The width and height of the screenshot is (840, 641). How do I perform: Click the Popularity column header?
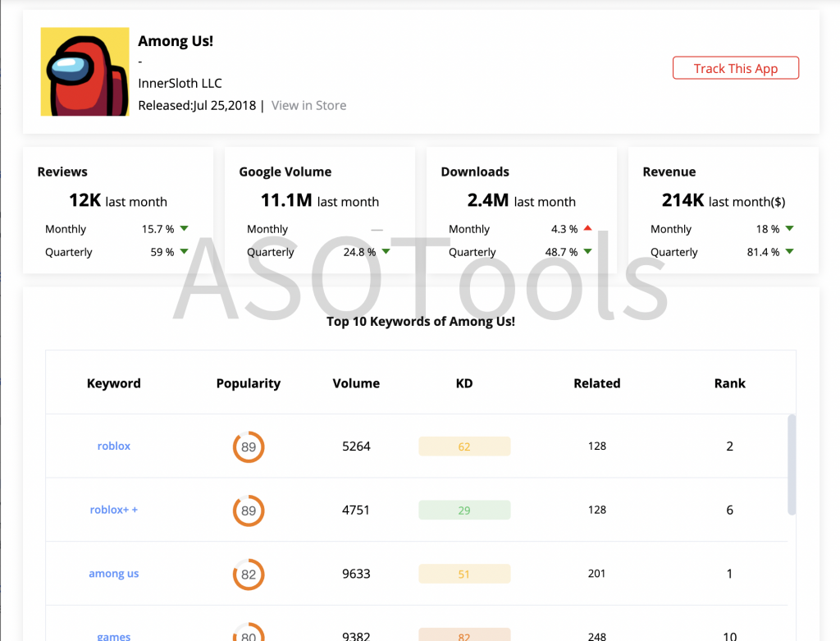tap(249, 384)
